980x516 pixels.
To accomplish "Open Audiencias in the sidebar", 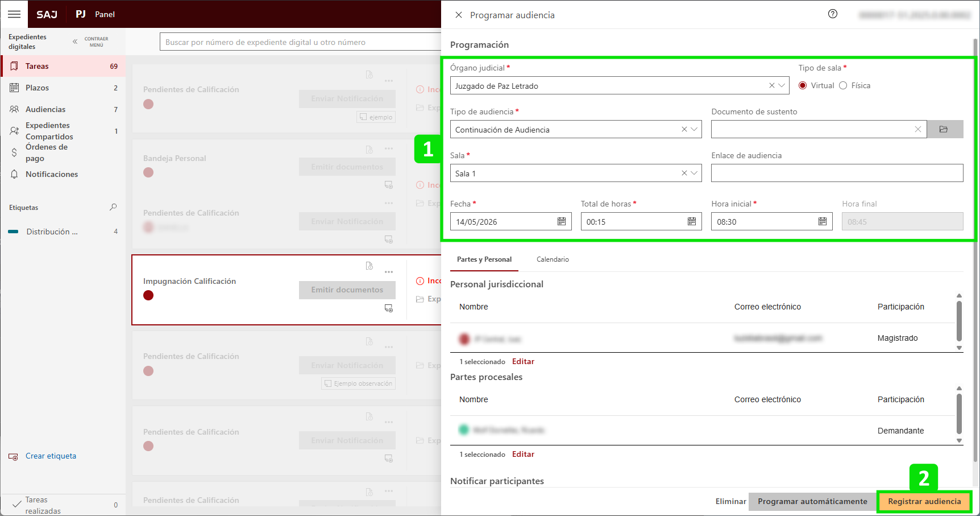I will [45, 109].
